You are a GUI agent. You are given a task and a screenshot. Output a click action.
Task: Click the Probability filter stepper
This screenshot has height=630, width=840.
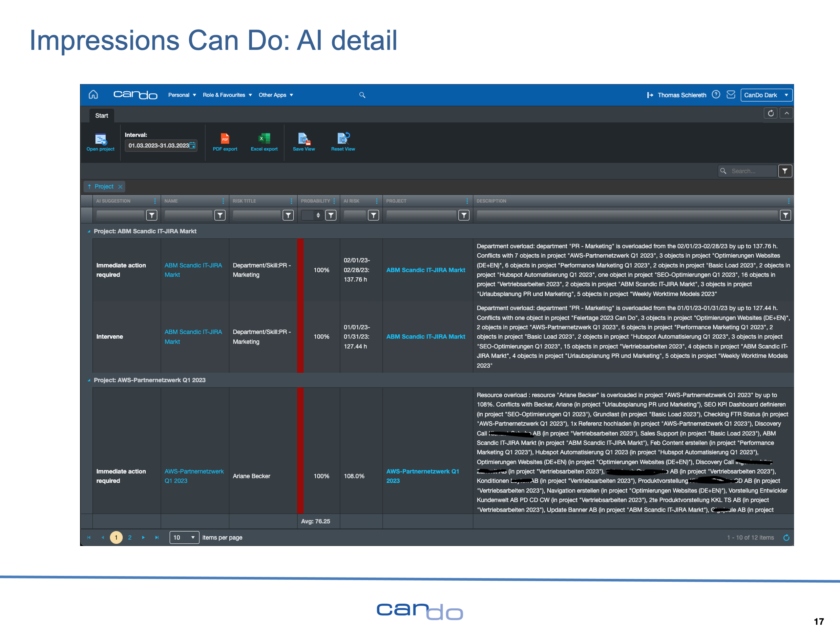point(318,216)
